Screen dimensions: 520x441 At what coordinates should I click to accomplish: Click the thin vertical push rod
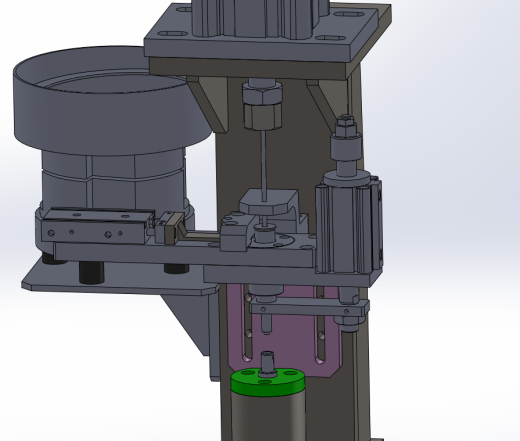[x=264, y=165]
